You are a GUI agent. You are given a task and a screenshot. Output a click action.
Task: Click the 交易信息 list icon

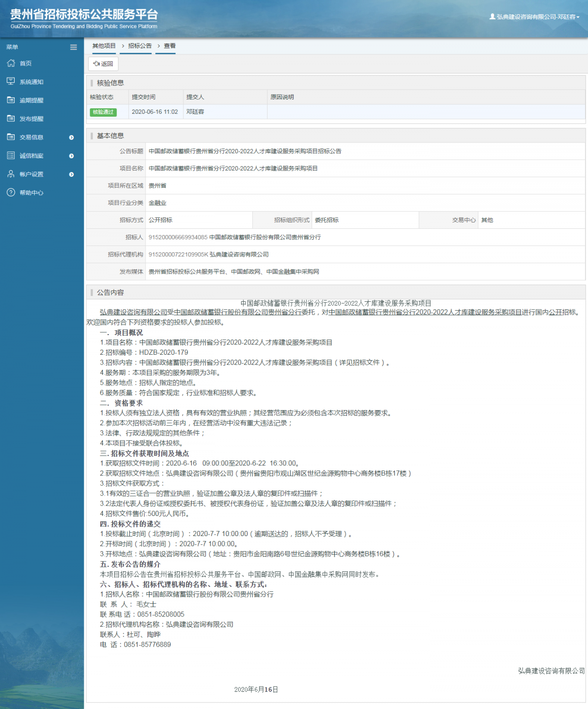11,137
